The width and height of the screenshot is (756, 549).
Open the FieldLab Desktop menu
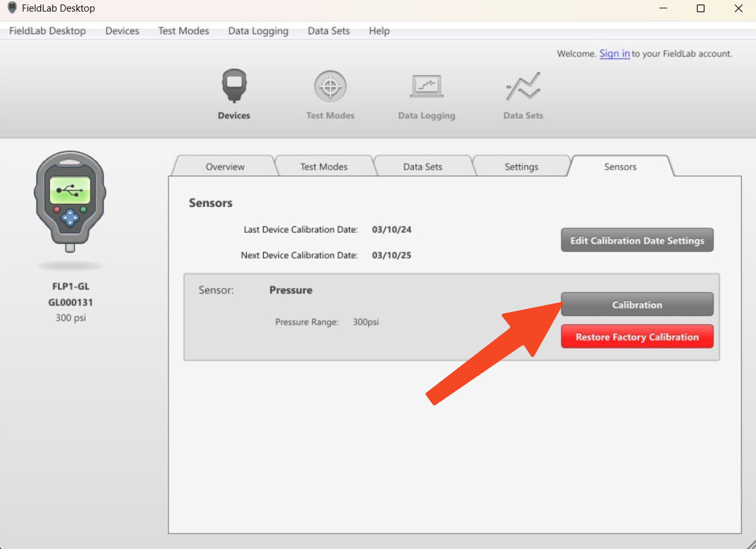pos(47,31)
